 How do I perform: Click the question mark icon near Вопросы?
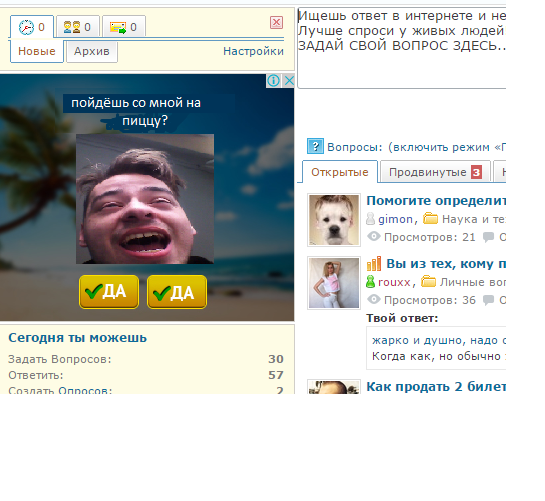[315, 146]
